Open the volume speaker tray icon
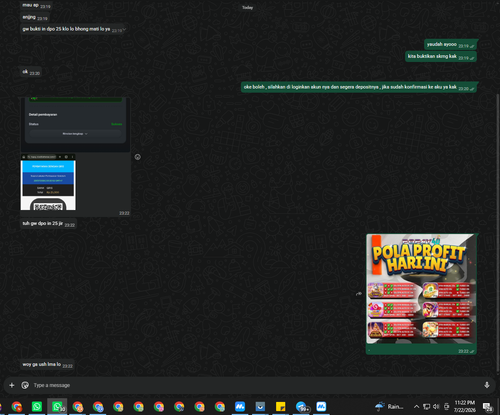The height and width of the screenshot is (415, 500). pyautogui.click(x=436, y=407)
